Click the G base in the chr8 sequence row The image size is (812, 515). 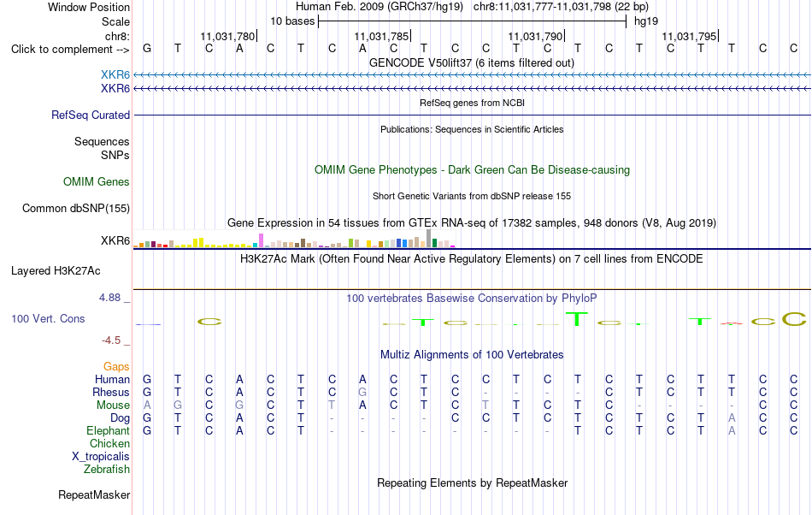click(147, 48)
